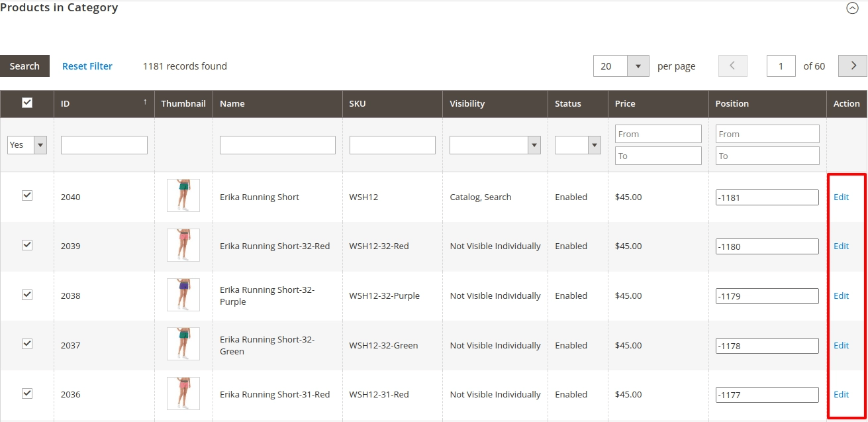Edit the position field showing -1180
This screenshot has width=868, height=422.
click(767, 246)
